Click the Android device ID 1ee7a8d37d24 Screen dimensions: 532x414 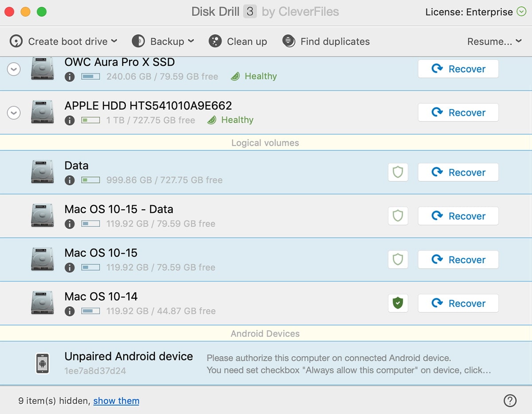(95, 371)
